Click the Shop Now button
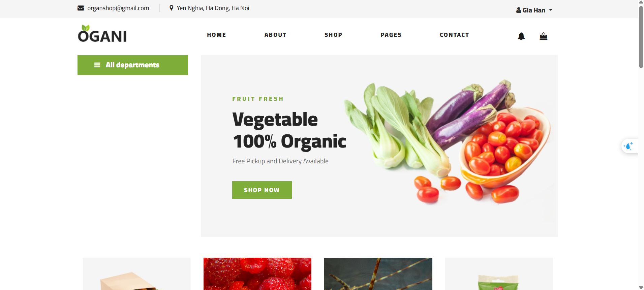Image resolution: width=644 pixels, height=290 pixels. [x=262, y=190]
